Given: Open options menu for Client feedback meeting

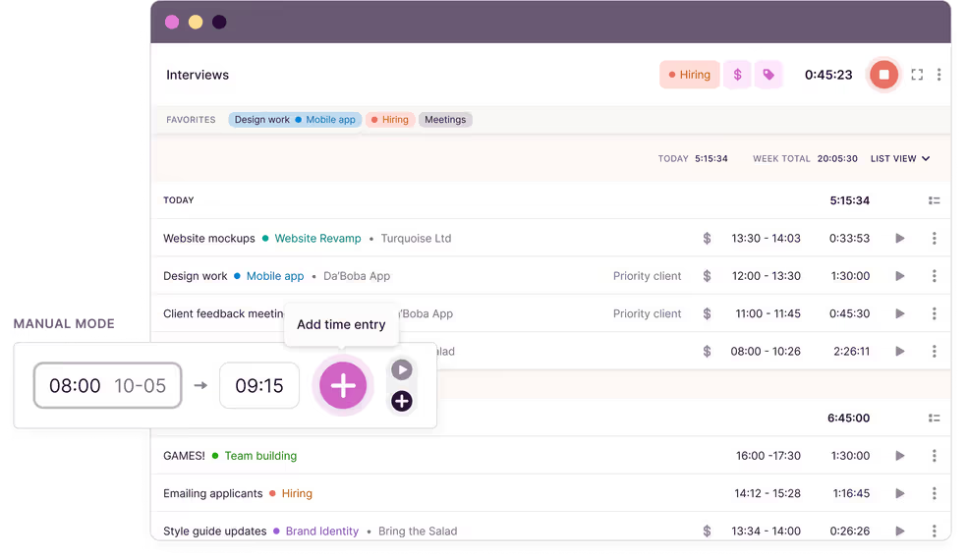Looking at the screenshot, I should pyautogui.click(x=934, y=313).
